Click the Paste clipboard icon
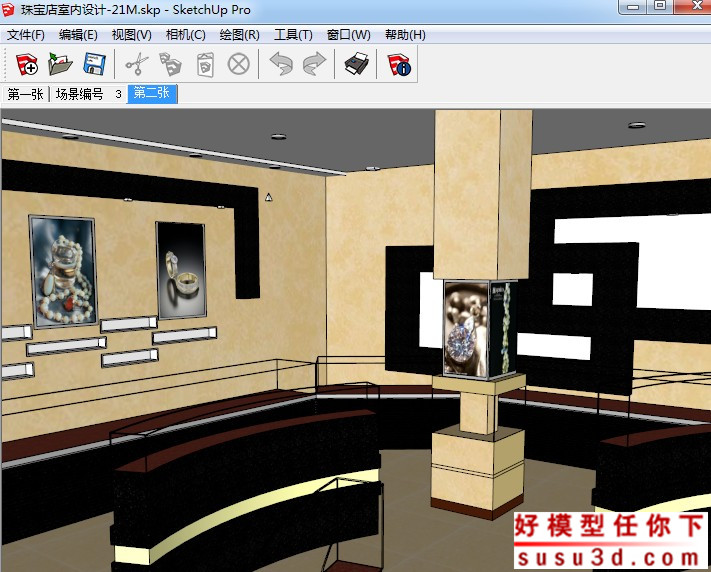711x572 pixels. (205, 65)
